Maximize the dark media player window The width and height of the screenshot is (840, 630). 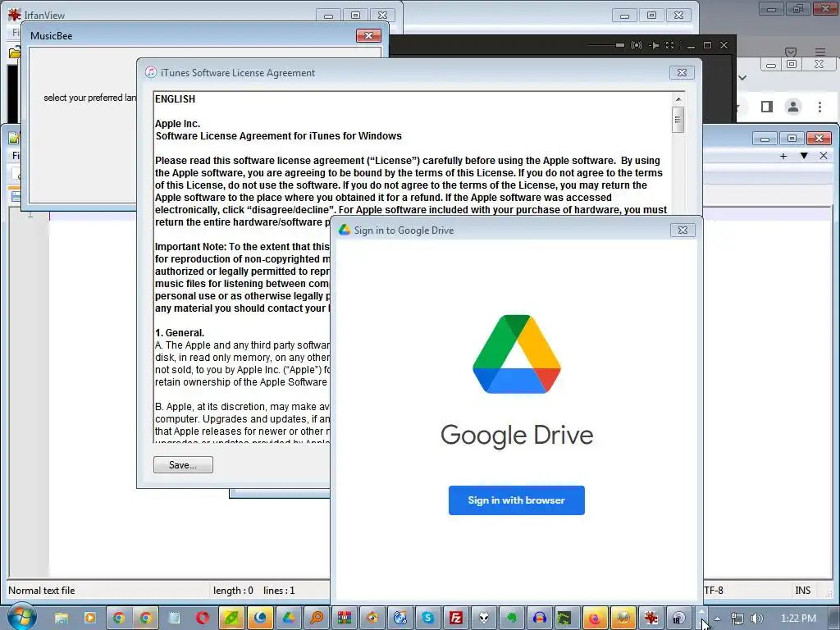[x=707, y=46]
